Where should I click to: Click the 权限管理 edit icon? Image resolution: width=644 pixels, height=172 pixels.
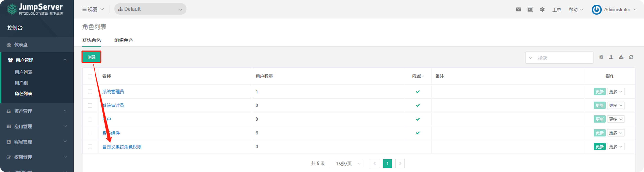[9, 157]
